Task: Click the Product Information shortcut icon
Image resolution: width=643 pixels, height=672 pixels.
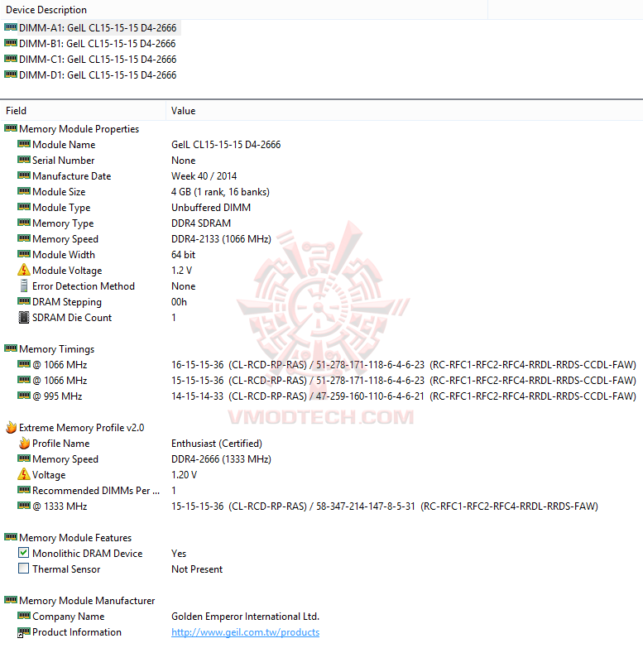Action: pyautogui.click(x=24, y=632)
